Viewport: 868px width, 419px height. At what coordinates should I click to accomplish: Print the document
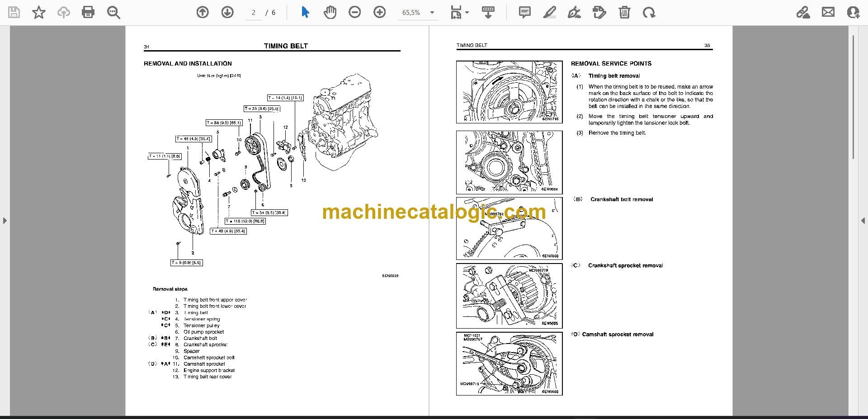(x=88, y=13)
